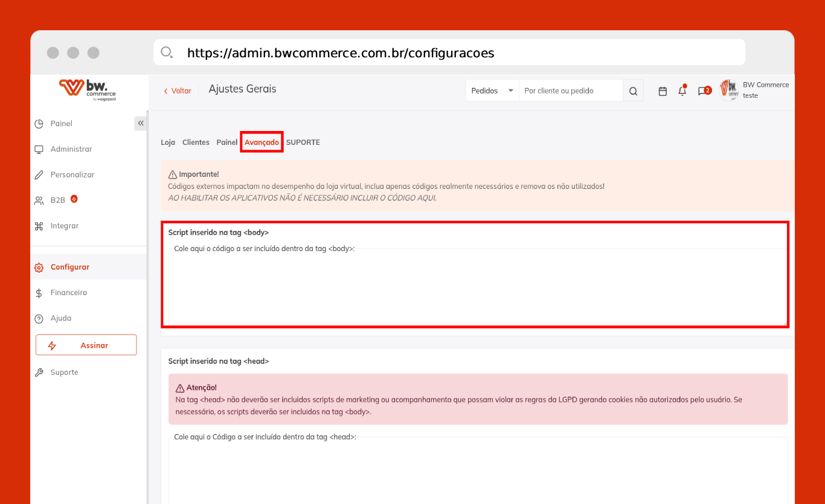Click the BW Commerce logo
825x504 pixels.
pos(88,89)
